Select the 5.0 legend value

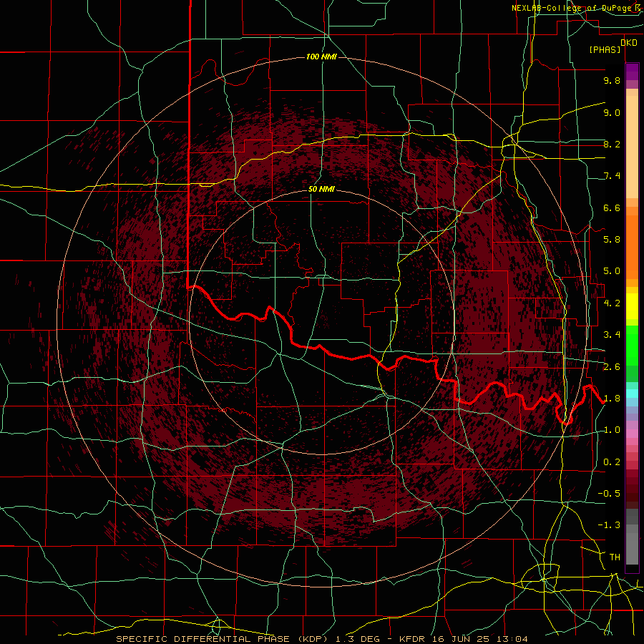[x=612, y=271]
